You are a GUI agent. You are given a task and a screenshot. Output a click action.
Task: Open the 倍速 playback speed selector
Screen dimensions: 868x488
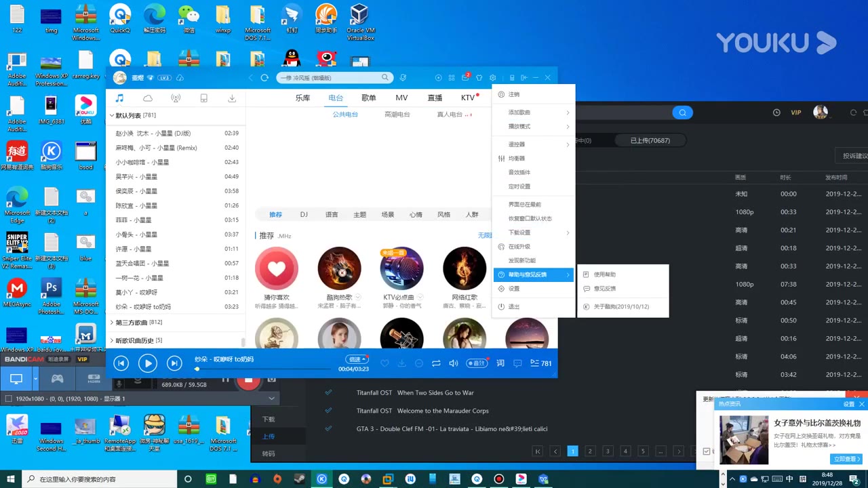pos(357,359)
